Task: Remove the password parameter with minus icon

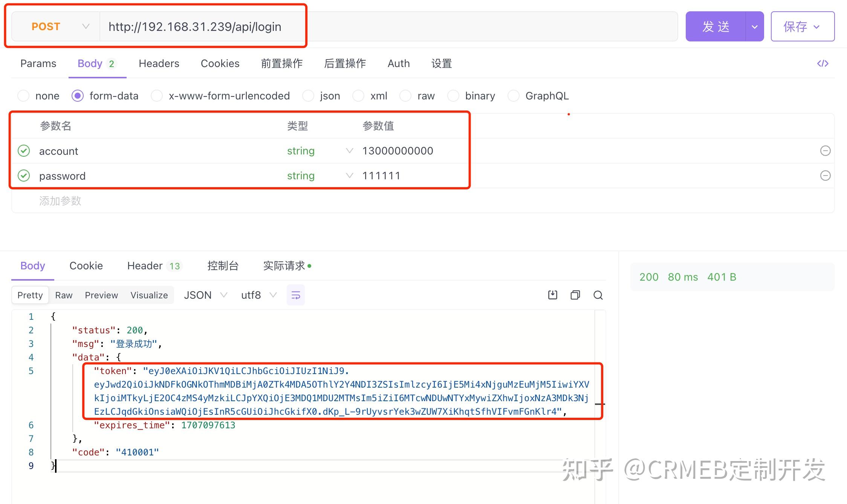Action: (x=826, y=176)
